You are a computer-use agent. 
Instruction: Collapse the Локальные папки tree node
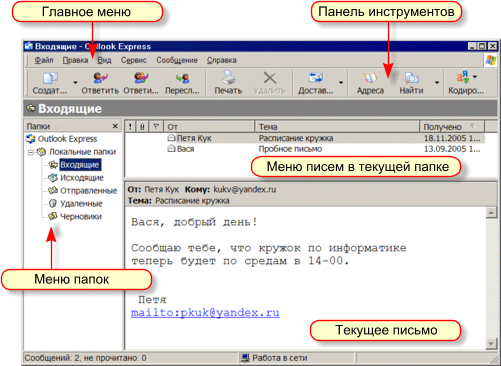(x=31, y=152)
